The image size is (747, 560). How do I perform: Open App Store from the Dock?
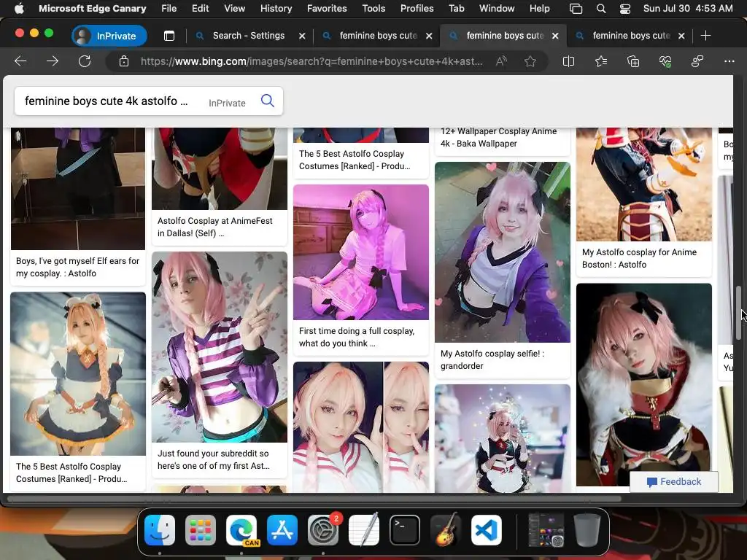282,529
